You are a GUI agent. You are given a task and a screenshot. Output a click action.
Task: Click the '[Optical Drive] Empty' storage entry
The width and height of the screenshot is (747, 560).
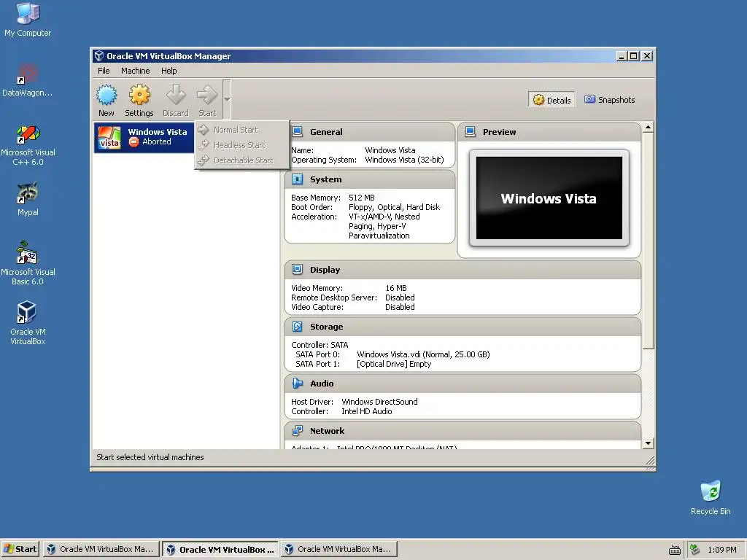[x=394, y=364]
